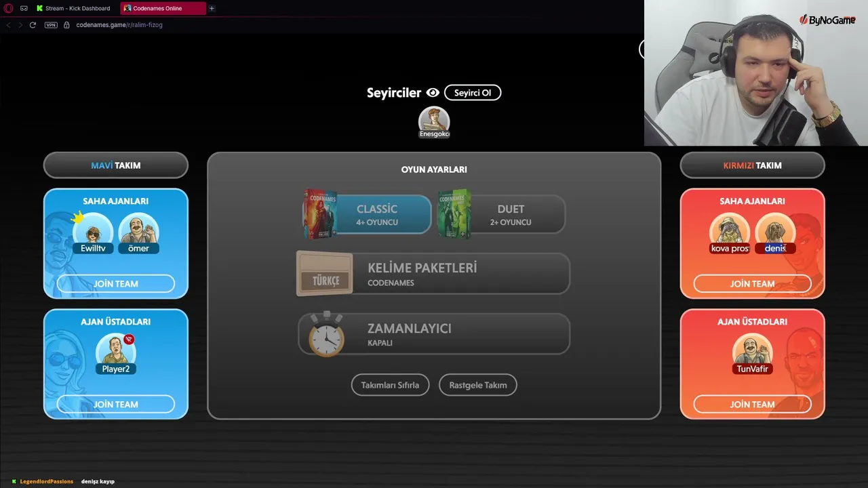Viewport: 868px width, 488px height.
Task: Select the Codenames Online tab
Action: pos(163,8)
